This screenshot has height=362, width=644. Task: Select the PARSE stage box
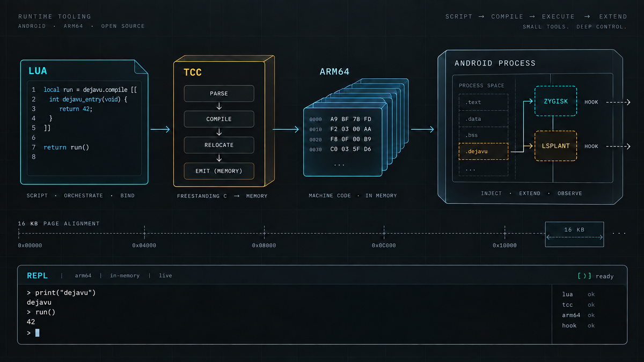(219, 93)
